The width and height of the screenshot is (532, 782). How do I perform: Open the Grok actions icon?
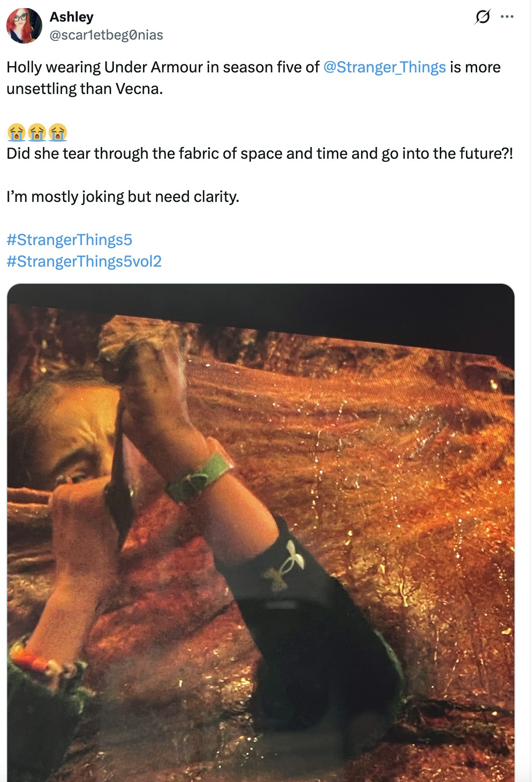point(483,17)
